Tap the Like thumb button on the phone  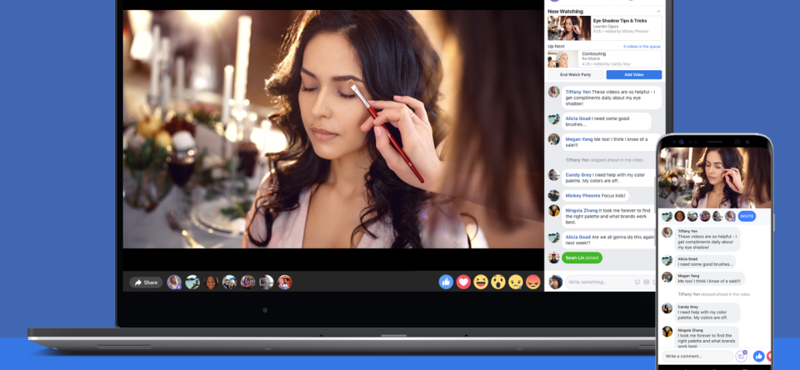point(759,356)
